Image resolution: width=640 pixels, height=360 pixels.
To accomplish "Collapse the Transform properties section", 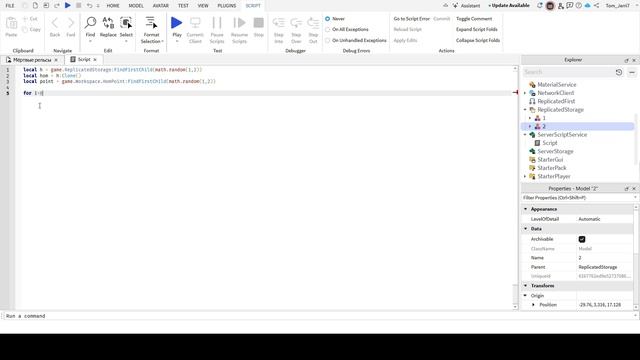I will pos(526,286).
